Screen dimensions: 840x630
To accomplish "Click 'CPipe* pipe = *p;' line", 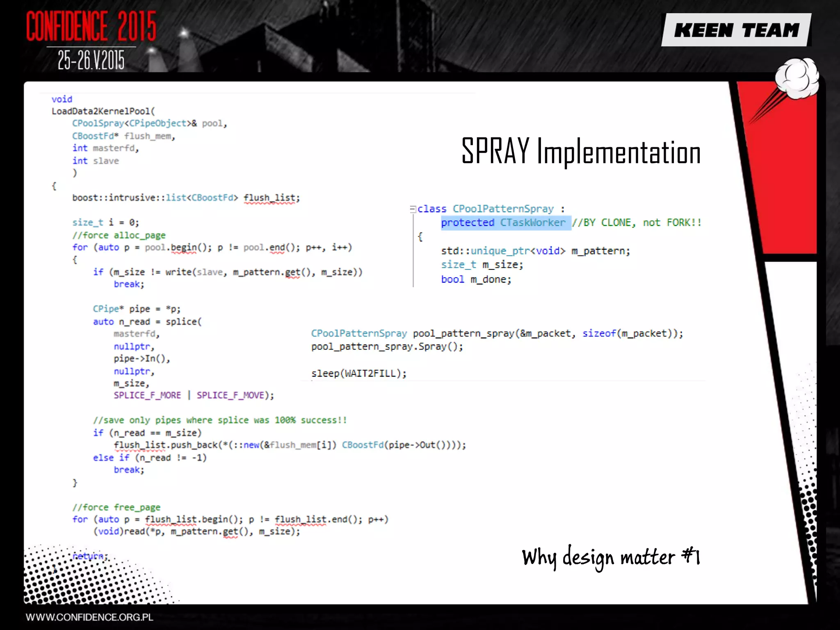I will coord(137,309).
